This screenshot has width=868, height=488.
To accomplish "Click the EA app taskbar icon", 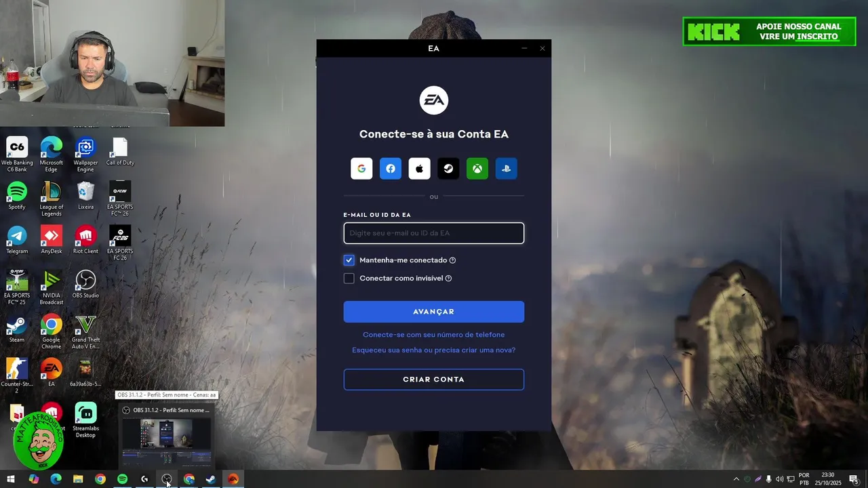I will [x=233, y=479].
